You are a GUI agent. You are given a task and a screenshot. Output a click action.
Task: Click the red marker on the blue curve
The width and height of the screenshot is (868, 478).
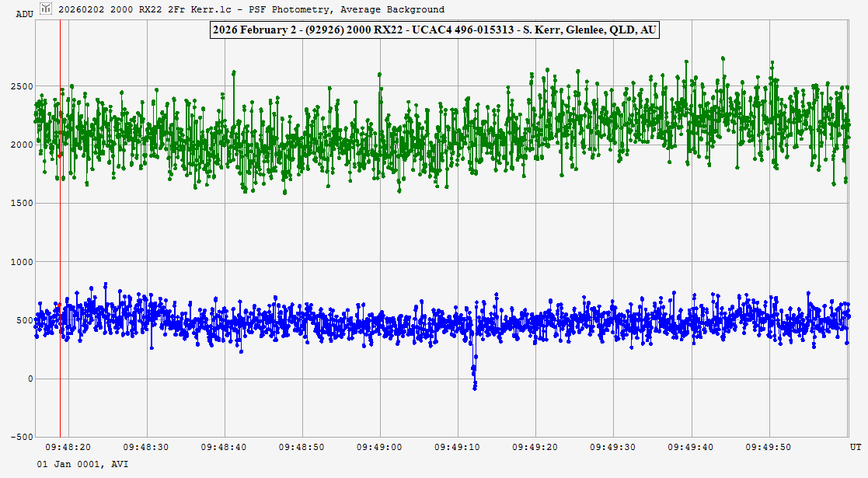coord(58,305)
